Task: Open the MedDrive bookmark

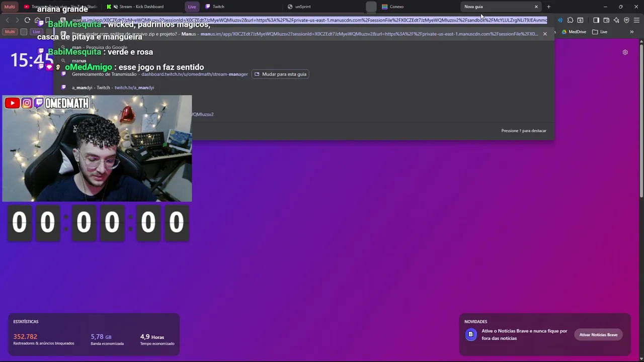Action: pos(574,32)
